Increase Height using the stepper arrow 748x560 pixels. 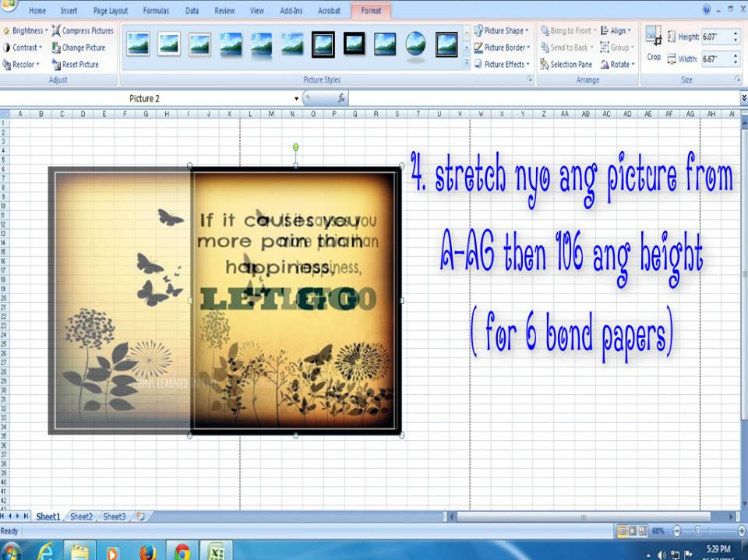pyautogui.click(x=735, y=33)
